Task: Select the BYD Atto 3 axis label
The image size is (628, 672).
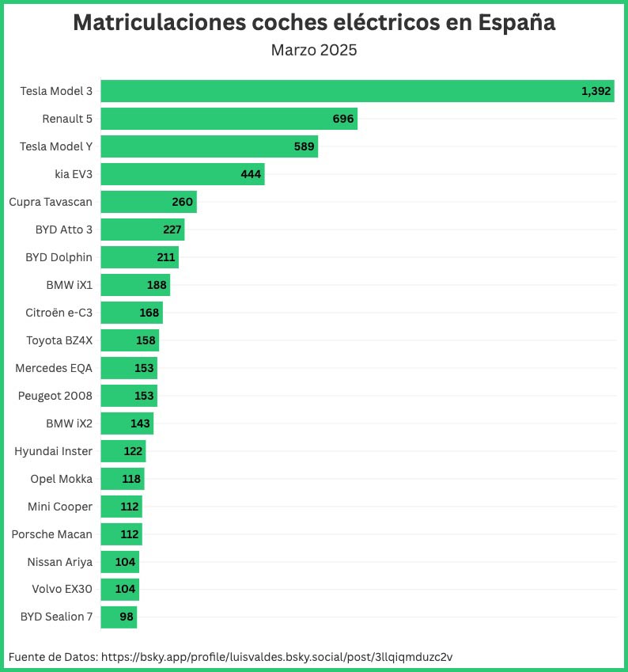Action: [64, 230]
